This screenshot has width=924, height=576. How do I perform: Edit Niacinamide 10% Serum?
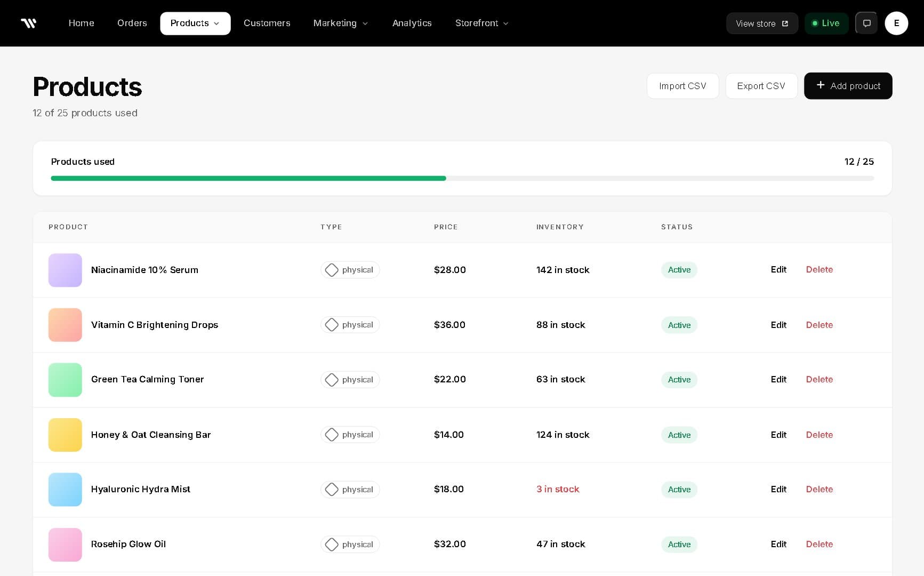coord(778,270)
